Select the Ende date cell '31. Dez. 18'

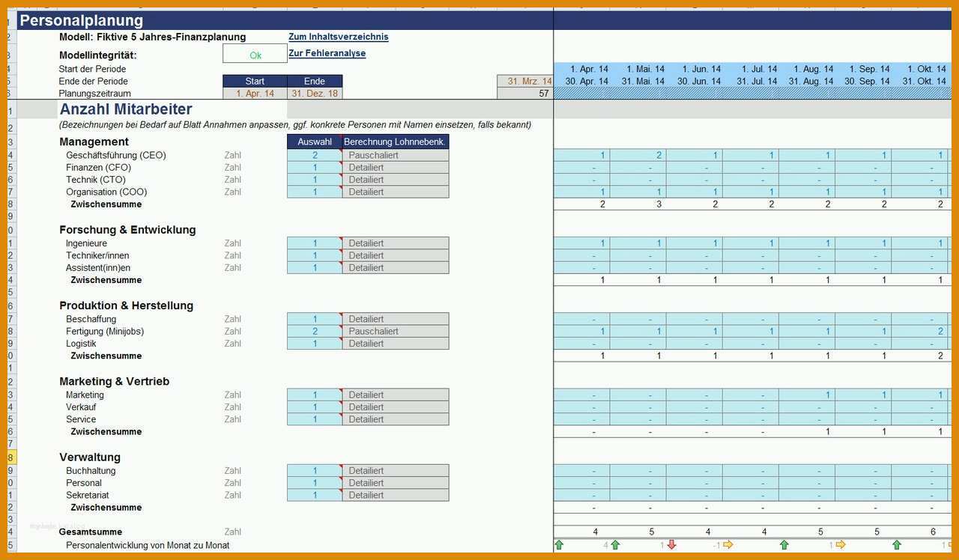coord(315,94)
